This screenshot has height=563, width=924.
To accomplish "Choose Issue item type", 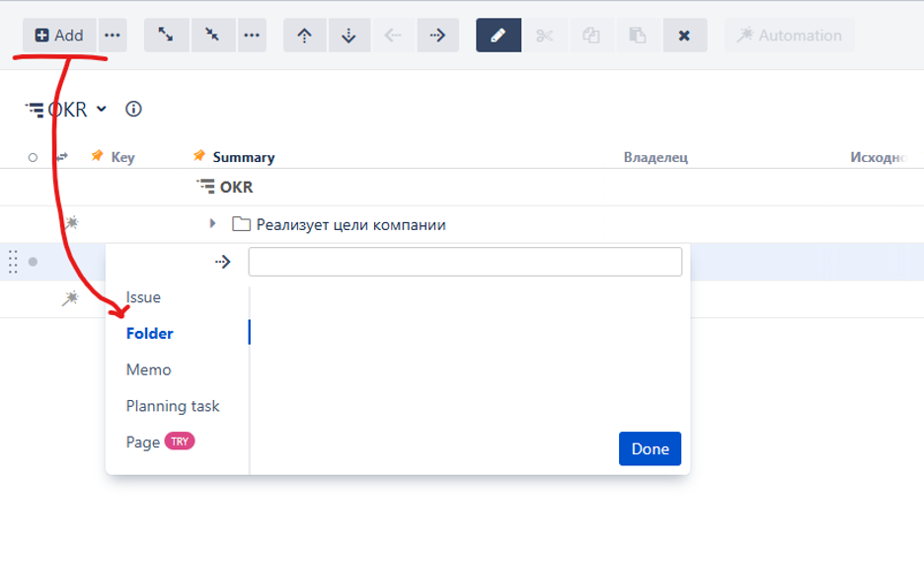I will click(143, 297).
